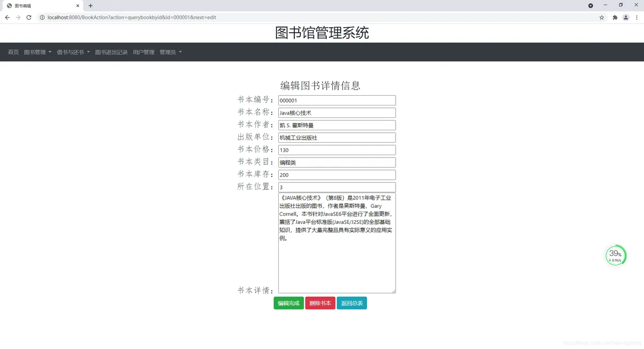Bookmark this page with the star icon
The image size is (644, 349).
pos(602,17)
